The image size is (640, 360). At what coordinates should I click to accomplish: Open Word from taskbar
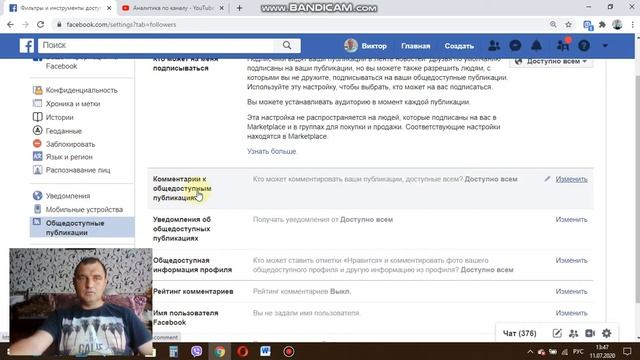pyautogui.click(x=265, y=351)
